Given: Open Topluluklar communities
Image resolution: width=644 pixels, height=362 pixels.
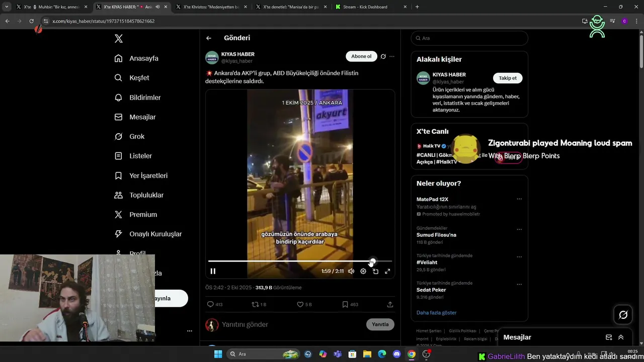Looking at the screenshot, I should 139,195.
